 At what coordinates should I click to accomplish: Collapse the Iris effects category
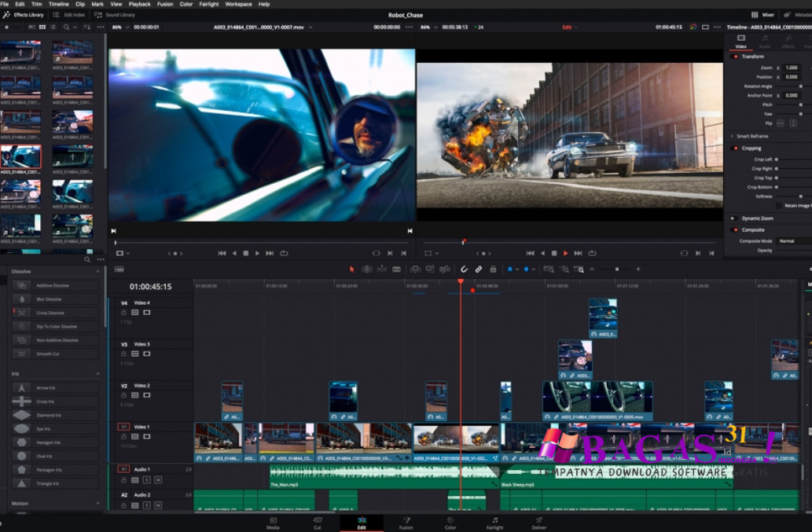click(98, 373)
